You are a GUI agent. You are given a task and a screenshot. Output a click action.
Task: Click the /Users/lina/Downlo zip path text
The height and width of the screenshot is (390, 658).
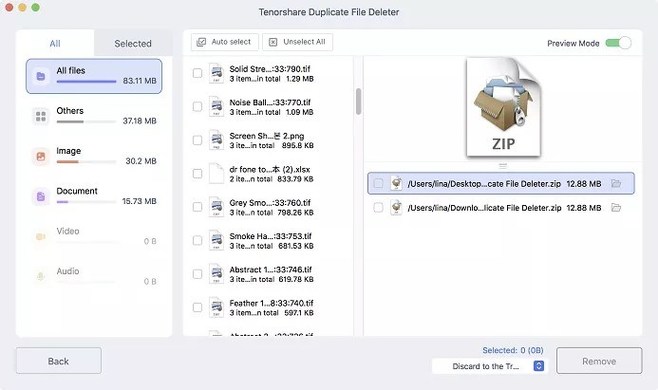coord(484,208)
